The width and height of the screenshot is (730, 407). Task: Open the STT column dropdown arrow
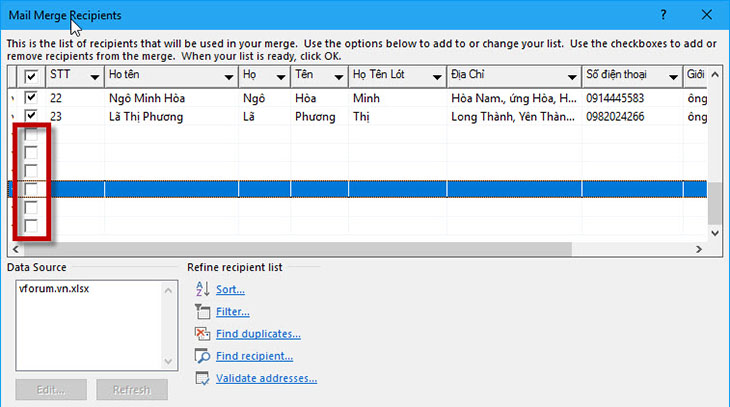pyautogui.click(x=94, y=77)
